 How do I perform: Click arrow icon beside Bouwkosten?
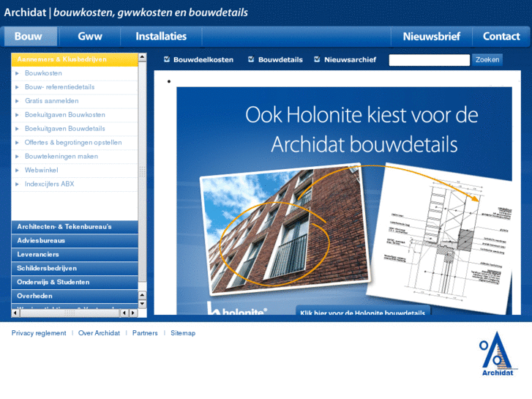[17, 73]
